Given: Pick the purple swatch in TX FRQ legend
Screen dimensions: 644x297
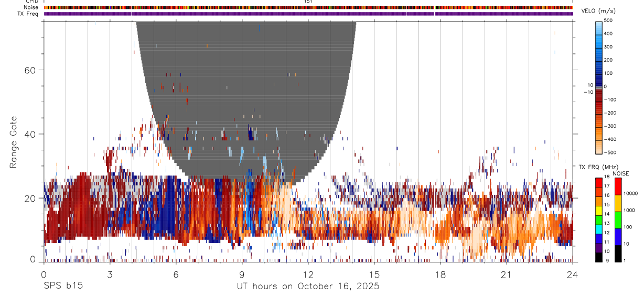Looking at the screenshot, I should 599,247.
